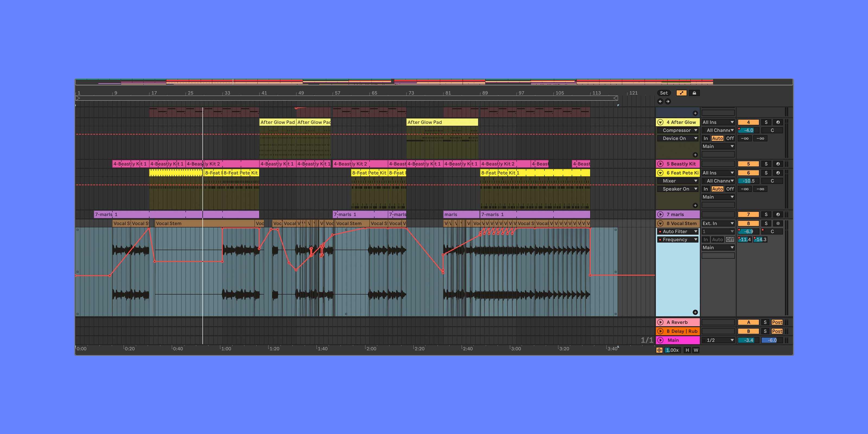Solo the marls track

pos(766,214)
